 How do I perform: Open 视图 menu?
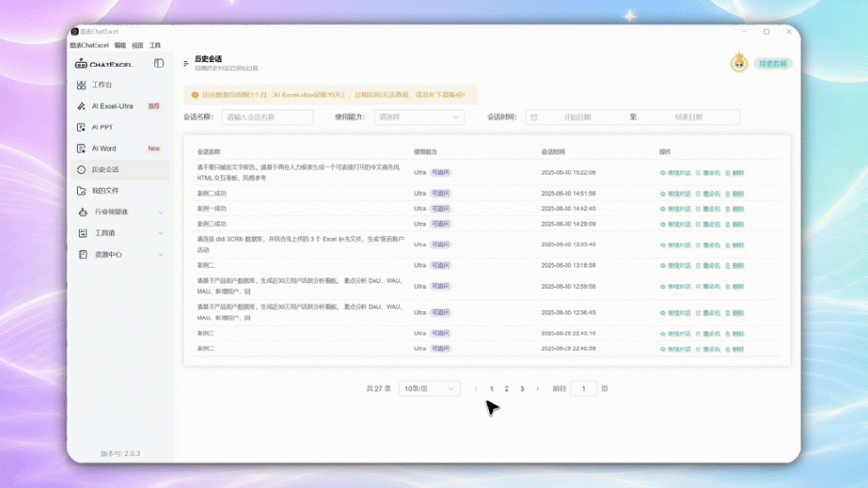(137, 46)
